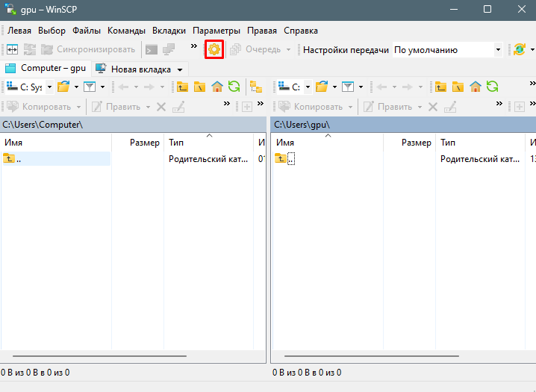Open the Параметры menu
Image resolution: width=536 pixels, height=392 pixels.
click(x=216, y=31)
